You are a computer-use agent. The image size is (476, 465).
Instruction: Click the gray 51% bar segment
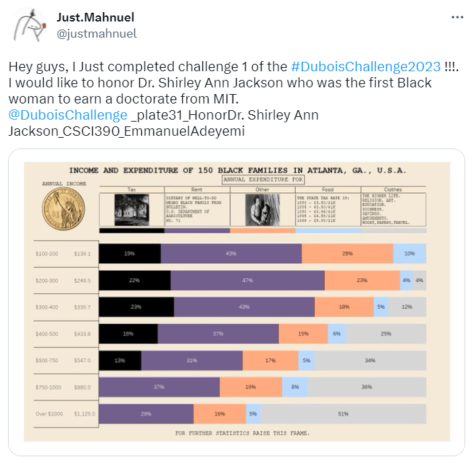[343, 414]
